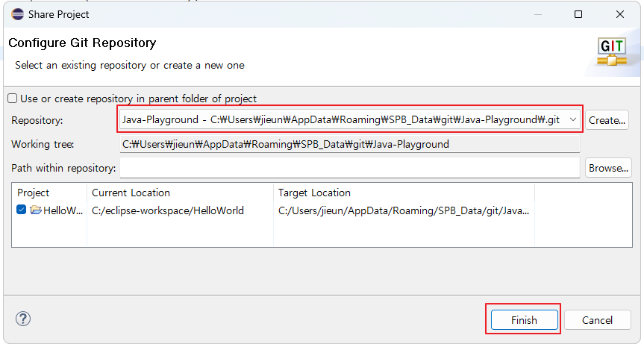This screenshot has height=347, width=644.
Task: Click the Finish button
Action: (x=524, y=320)
